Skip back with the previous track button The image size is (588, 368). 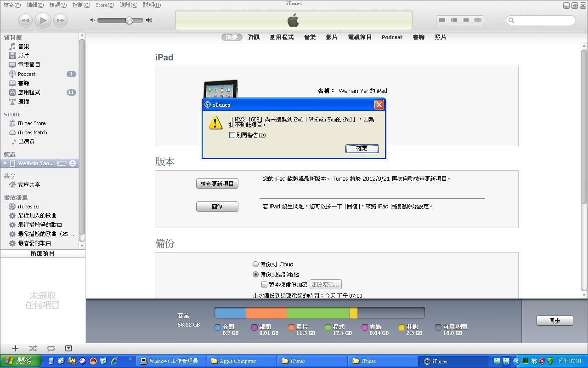pyautogui.click(x=25, y=20)
